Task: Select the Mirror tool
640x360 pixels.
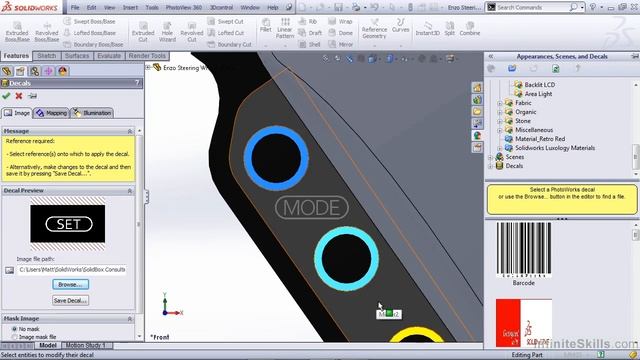Action: click(x=341, y=44)
